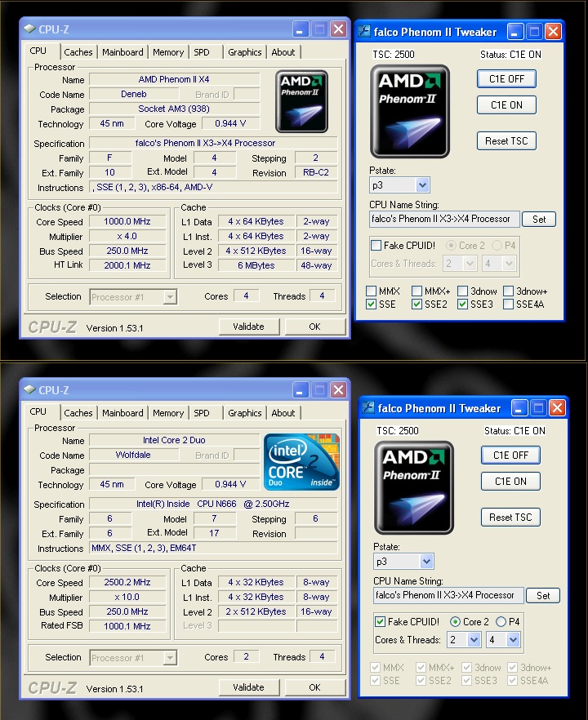Click CPU Name String field in top Tweaker
This screenshot has width=588, height=720.
click(x=444, y=219)
